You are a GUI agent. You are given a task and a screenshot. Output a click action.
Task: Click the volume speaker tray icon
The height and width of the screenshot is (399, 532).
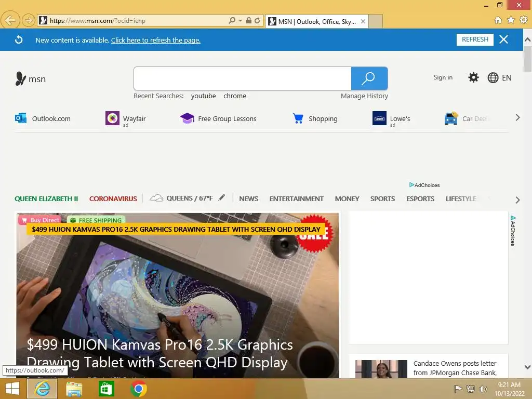tap(483, 389)
